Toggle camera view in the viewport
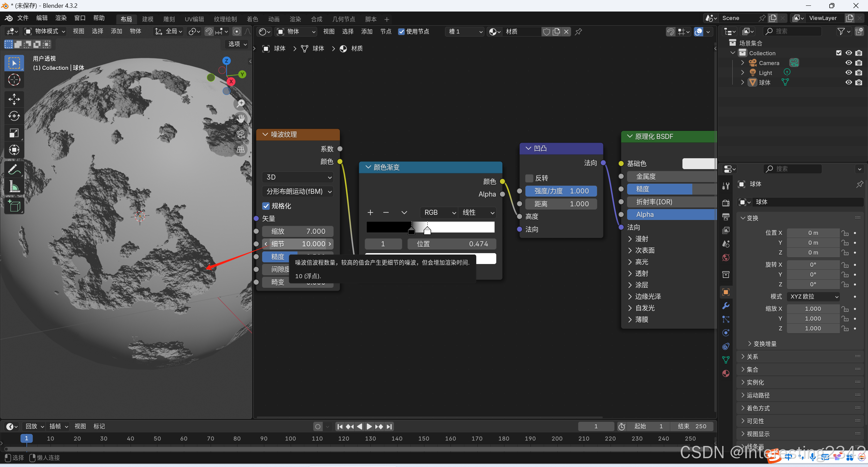 click(x=240, y=134)
